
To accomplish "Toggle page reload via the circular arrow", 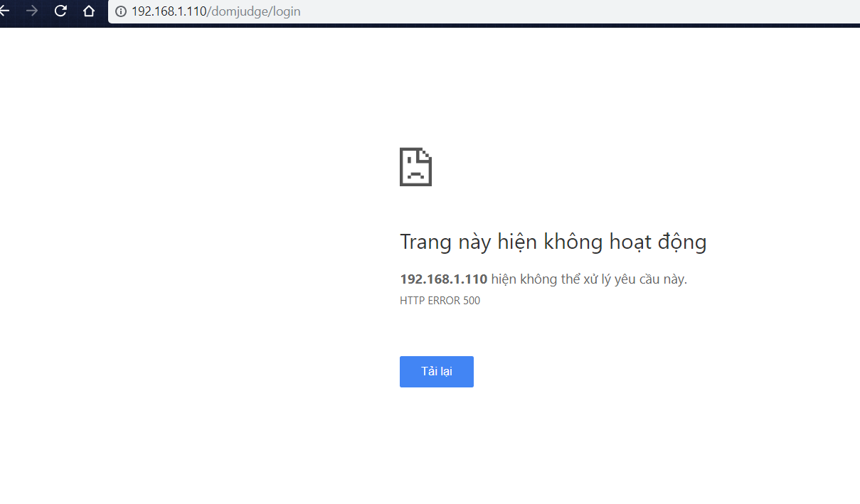I will (60, 11).
